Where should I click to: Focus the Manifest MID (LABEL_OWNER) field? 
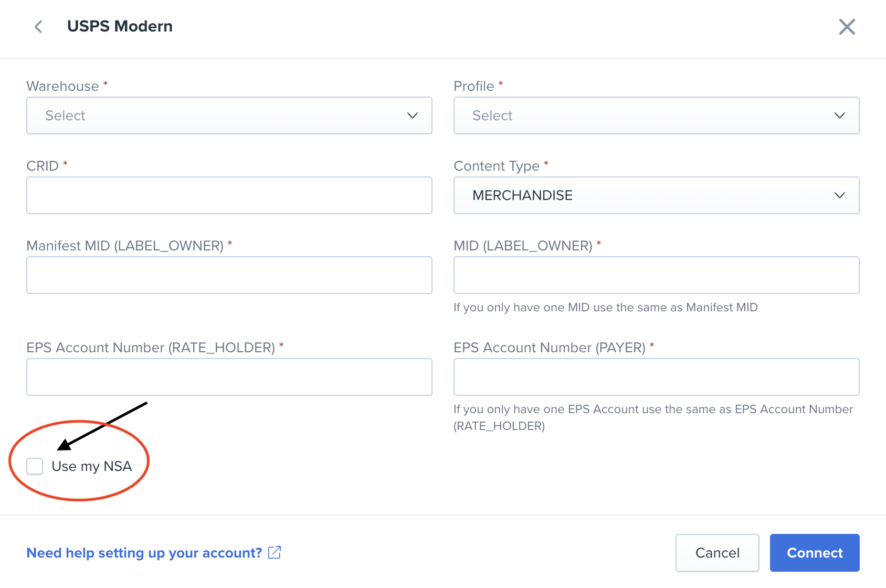click(x=229, y=275)
